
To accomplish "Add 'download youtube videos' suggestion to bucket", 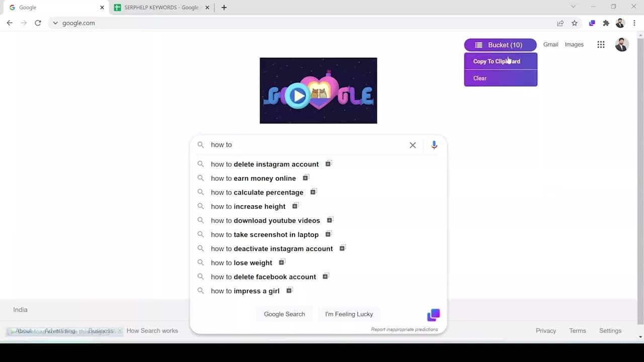I will (330, 220).
